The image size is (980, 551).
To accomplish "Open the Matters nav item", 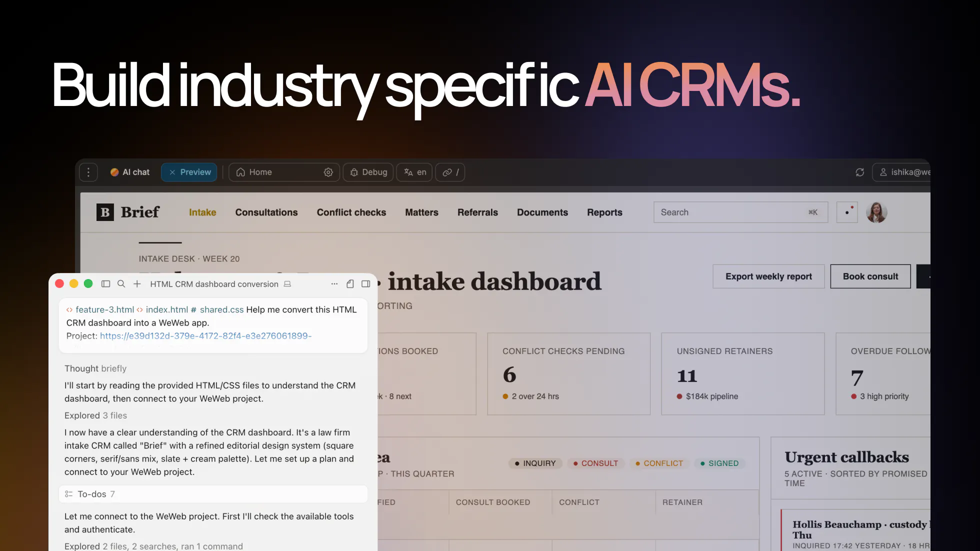I will point(421,212).
